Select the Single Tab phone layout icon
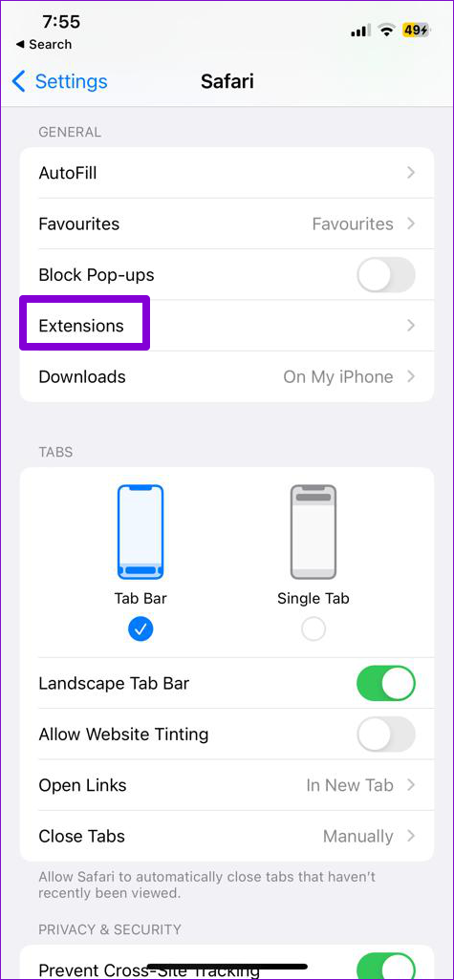Viewport: 454px width, 980px height. (x=313, y=532)
